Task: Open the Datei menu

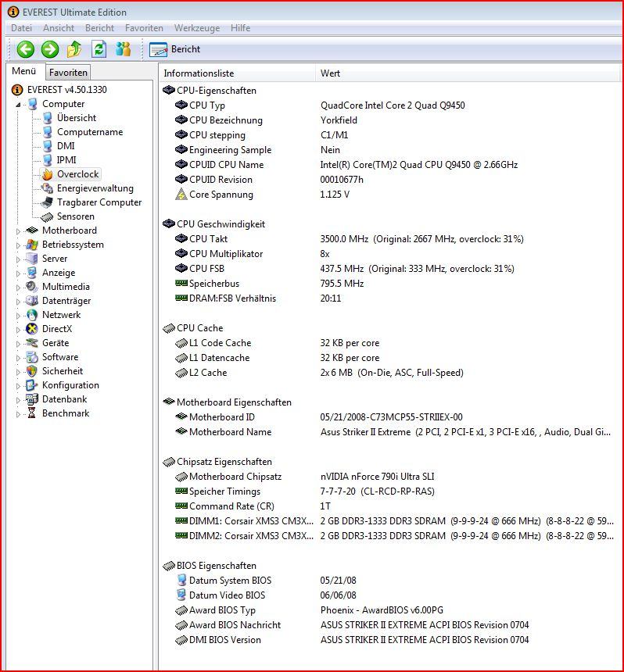Action: click(21, 28)
